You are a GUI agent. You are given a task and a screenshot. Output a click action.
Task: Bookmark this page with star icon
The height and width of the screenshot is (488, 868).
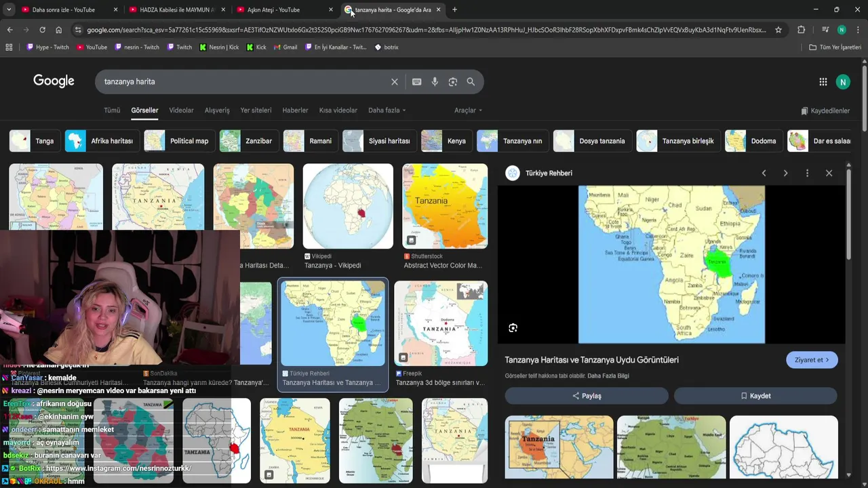click(778, 30)
